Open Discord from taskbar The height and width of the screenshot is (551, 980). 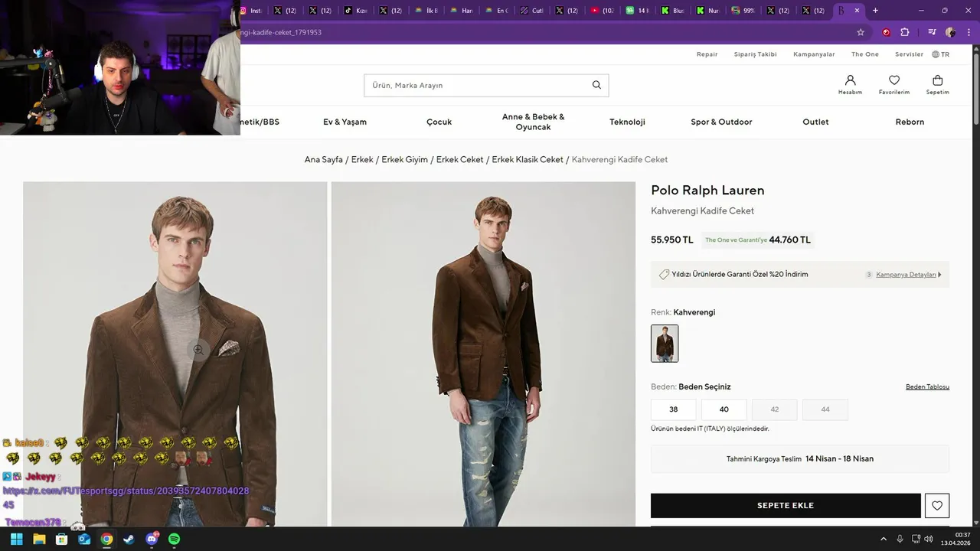point(152,540)
